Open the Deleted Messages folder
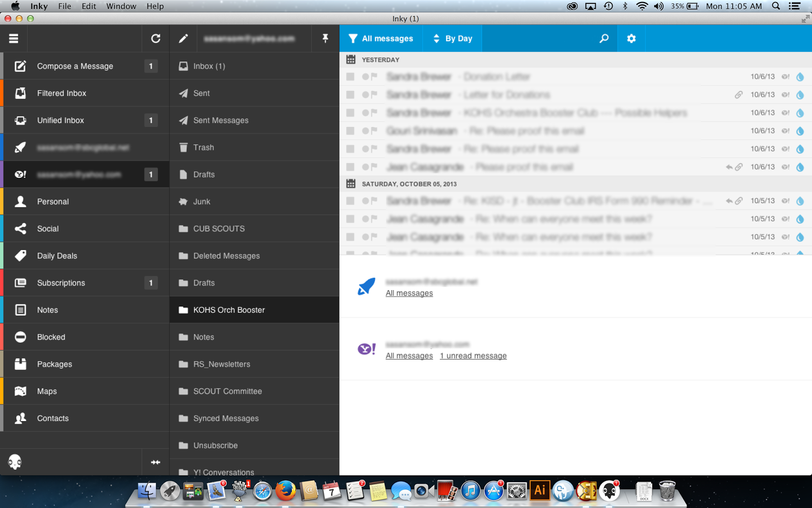 254,256
